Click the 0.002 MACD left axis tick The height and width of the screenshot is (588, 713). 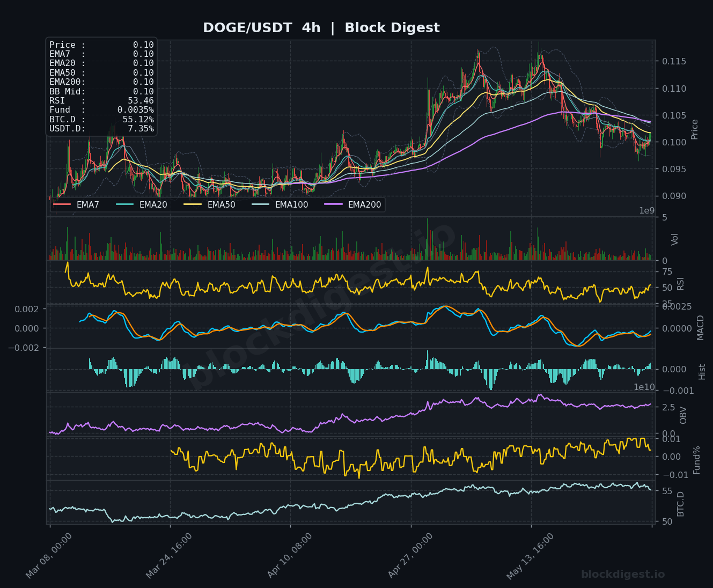pyautogui.click(x=26, y=309)
